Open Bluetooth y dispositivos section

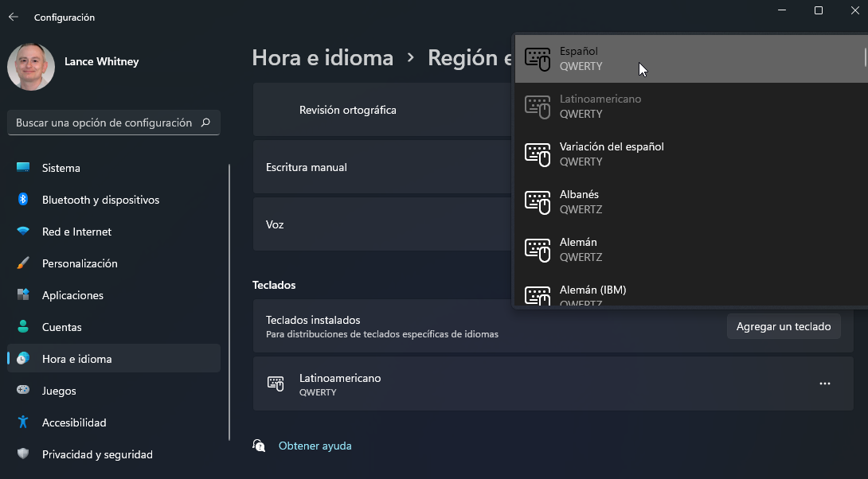tap(100, 200)
